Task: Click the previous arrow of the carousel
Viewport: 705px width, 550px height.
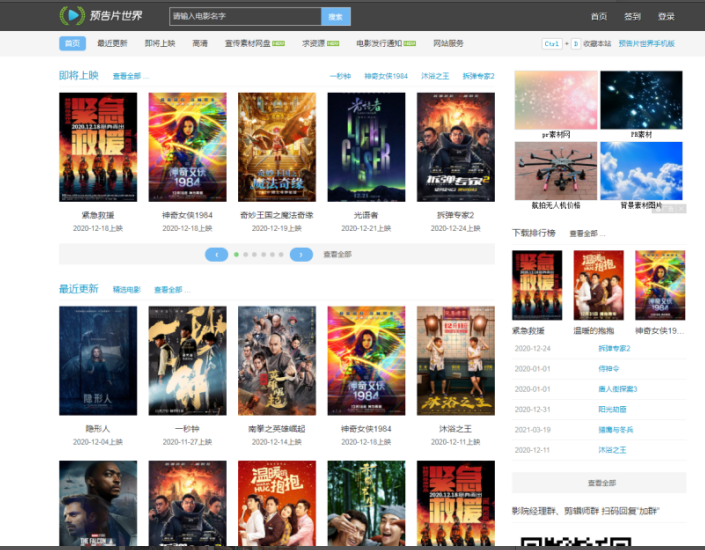Action: click(216, 255)
